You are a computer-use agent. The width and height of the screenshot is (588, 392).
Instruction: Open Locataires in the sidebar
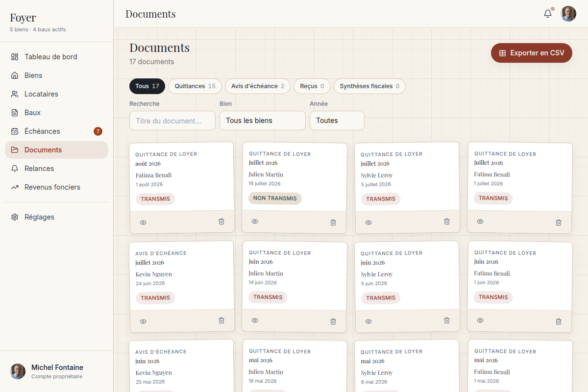pos(56,94)
